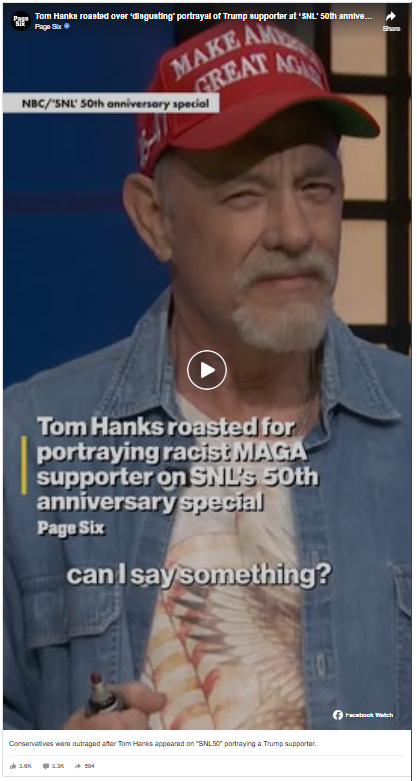This screenshot has height=781, width=417.
Task: Click the 3.3K comments count
Action: click(x=58, y=766)
